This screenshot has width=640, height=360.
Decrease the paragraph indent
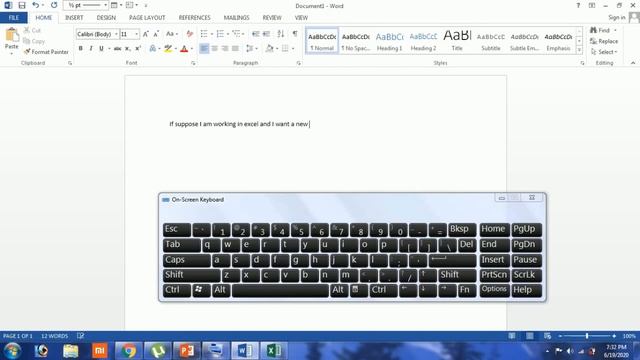[256, 34]
